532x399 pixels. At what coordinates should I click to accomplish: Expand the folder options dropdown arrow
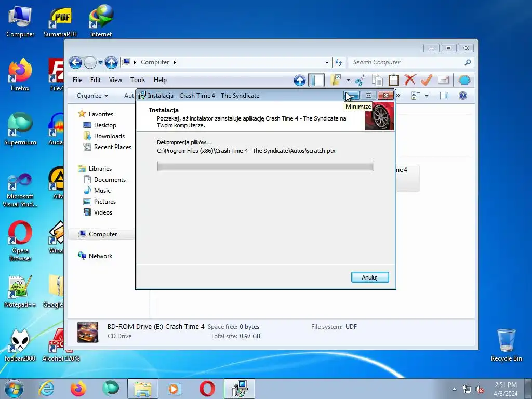348,80
